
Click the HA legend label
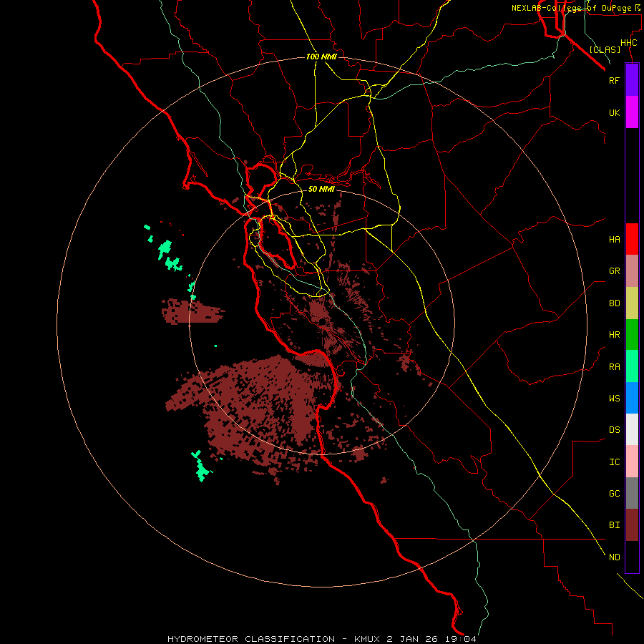(x=614, y=240)
